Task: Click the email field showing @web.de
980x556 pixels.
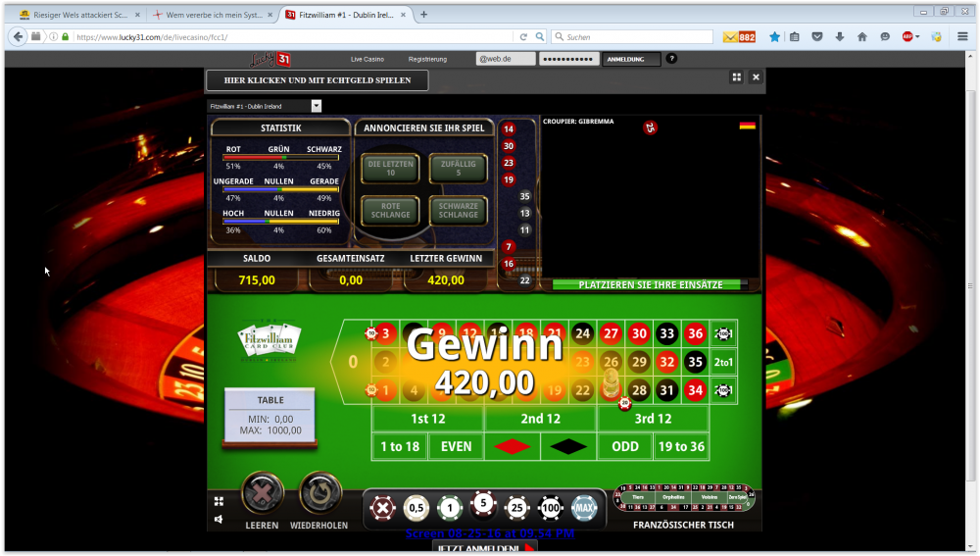Action: 506,59
